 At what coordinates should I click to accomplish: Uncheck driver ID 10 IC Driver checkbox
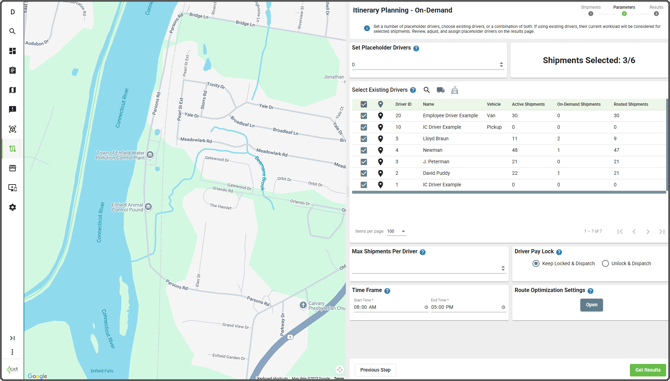click(x=364, y=127)
